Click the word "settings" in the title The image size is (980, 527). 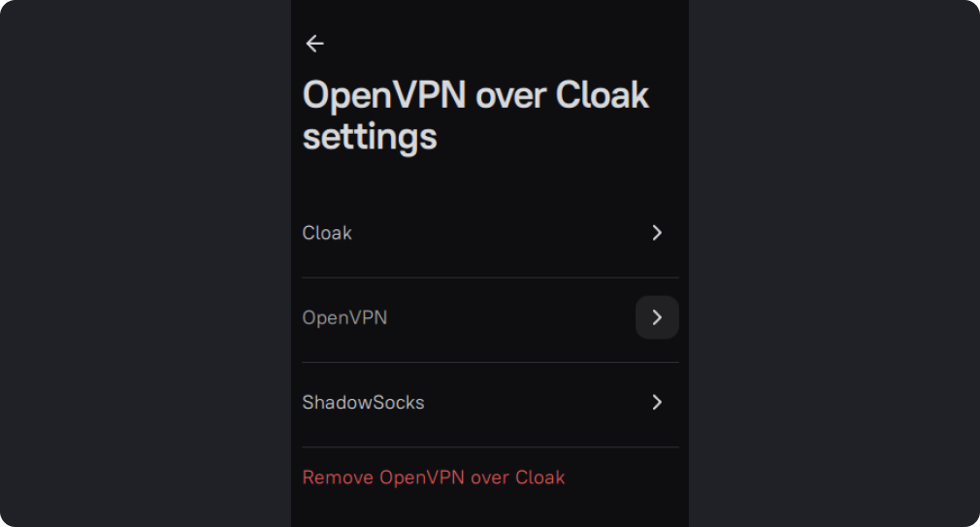[370, 137]
